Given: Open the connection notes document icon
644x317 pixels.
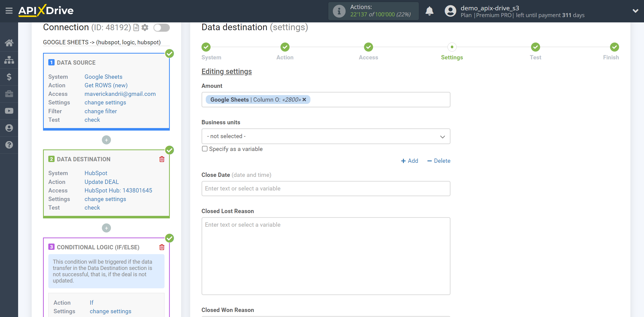Looking at the screenshot, I should 136,27.
